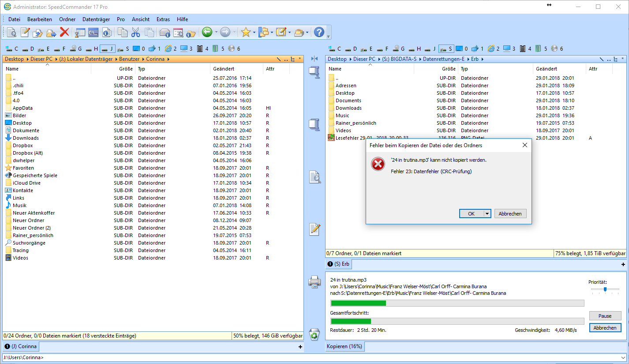The image size is (629, 364).
Task: Click the scissors cut icon
Action: click(x=135, y=32)
